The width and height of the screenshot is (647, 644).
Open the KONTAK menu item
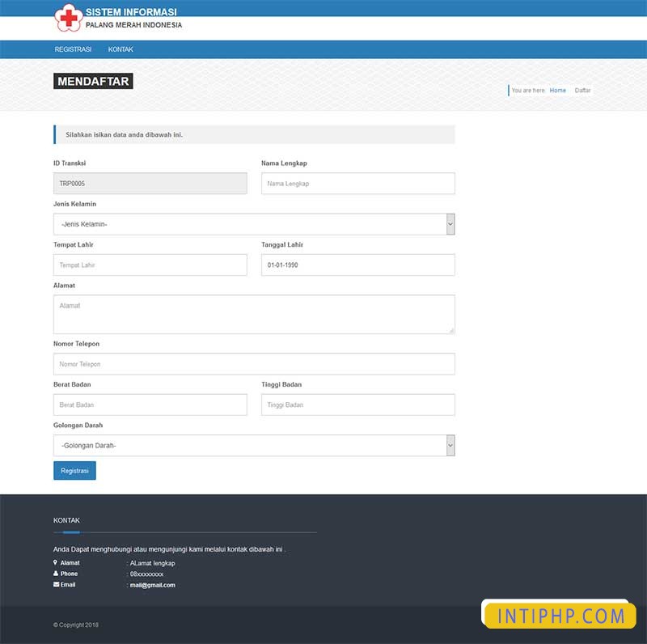[121, 49]
